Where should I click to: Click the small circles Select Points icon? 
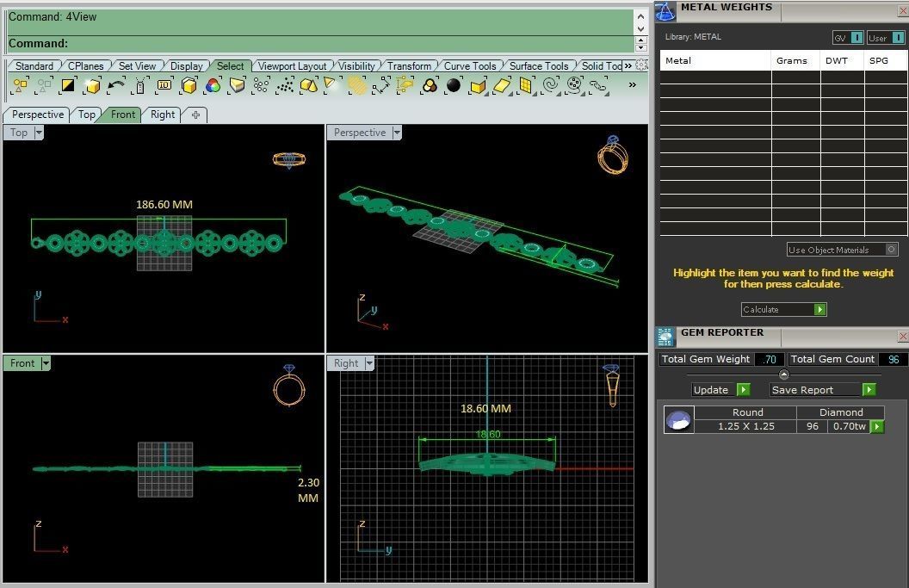(261, 86)
